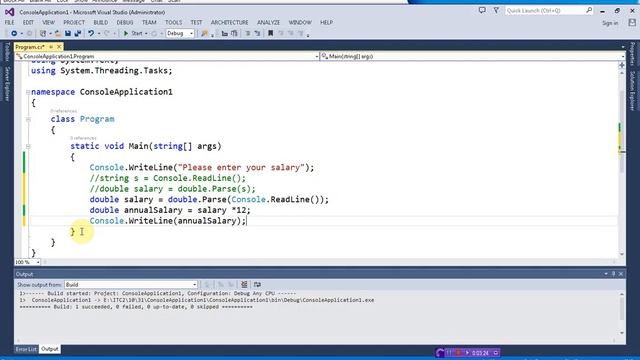Image resolution: width=640 pixels, height=360 pixels.
Task: Open the DEBUG menu
Action: tap(125, 22)
